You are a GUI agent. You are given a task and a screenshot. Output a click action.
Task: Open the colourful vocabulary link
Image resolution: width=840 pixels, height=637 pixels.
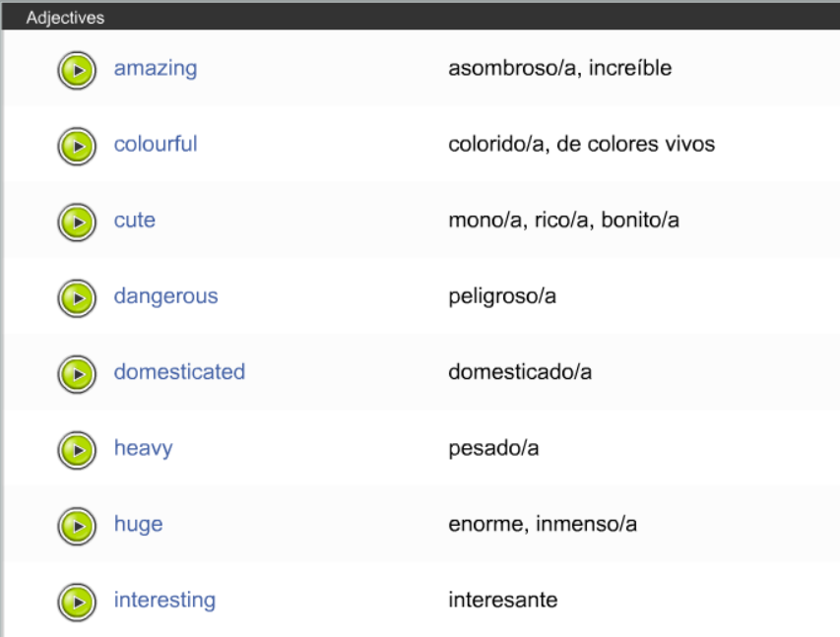point(155,145)
